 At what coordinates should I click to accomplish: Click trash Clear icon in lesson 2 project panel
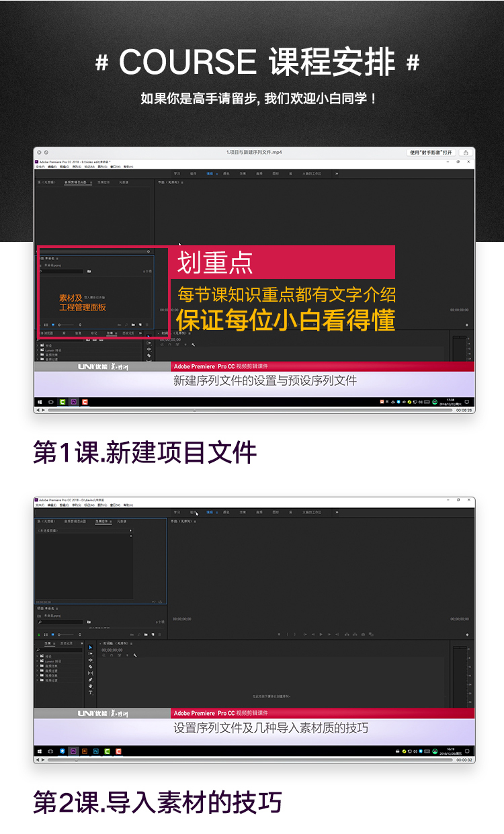click(160, 634)
